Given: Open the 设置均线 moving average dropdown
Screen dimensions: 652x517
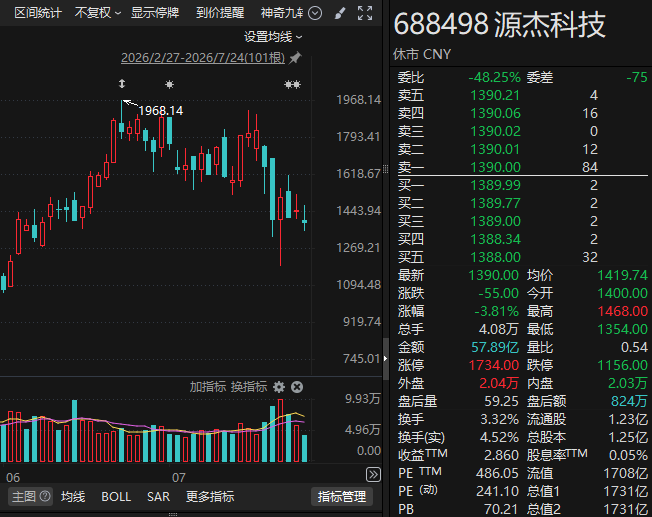Looking at the screenshot, I should tap(273, 37).
